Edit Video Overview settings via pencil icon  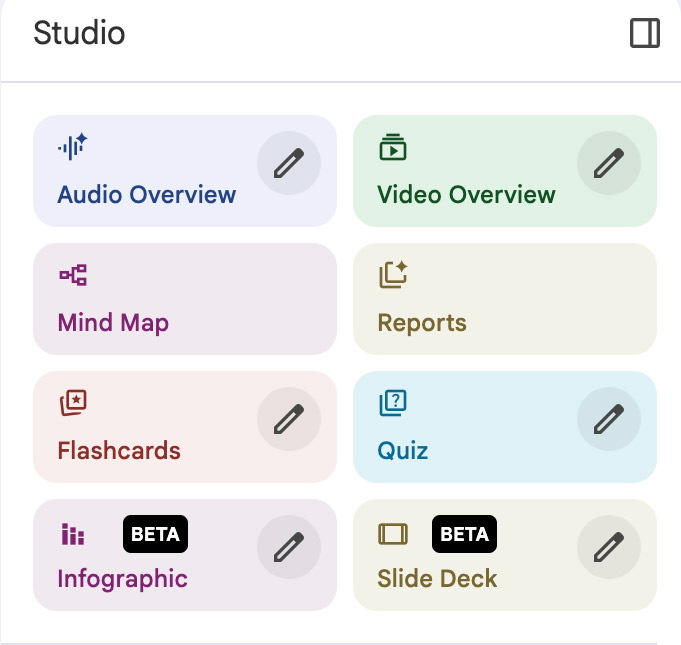609,163
